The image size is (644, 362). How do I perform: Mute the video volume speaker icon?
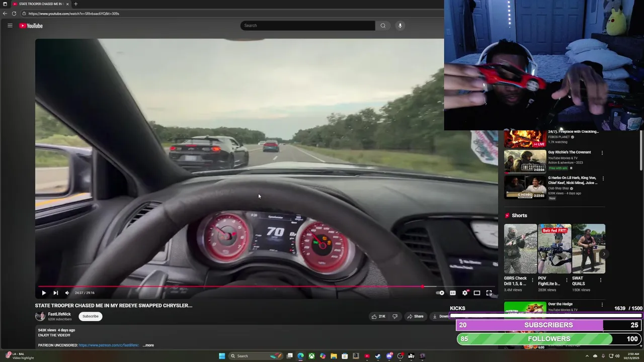click(67, 293)
